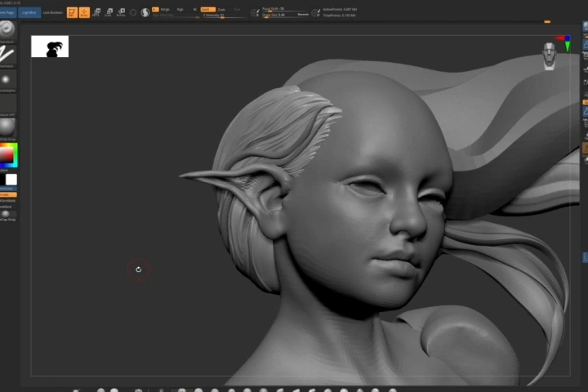588x392 pixels.
Task: Click the orange Alternate button
Action: coord(8,194)
